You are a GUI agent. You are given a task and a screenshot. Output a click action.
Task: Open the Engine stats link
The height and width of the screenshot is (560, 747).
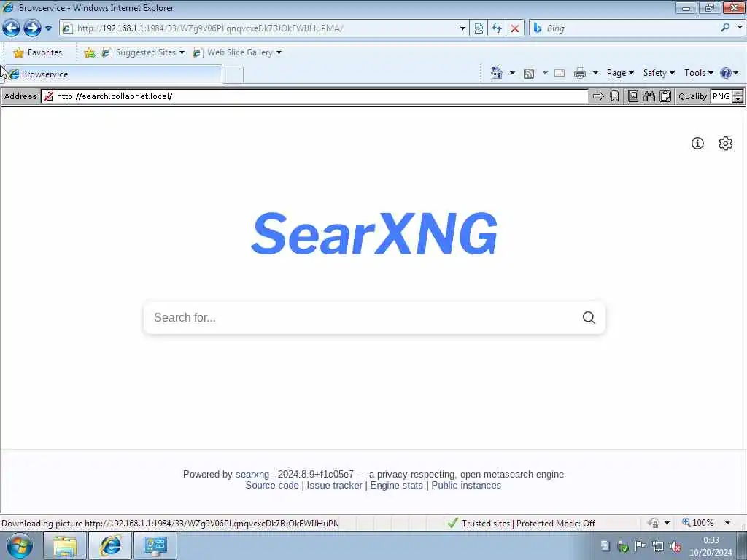tap(396, 485)
